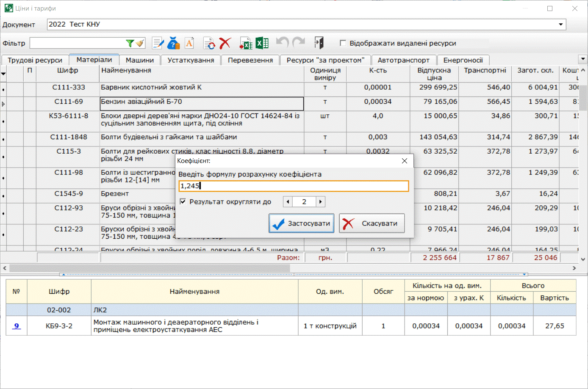Image resolution: width=588 pixels, height=389 pixels.
Task: Expand the Документ dropdown list
Action: pos(561,25)
